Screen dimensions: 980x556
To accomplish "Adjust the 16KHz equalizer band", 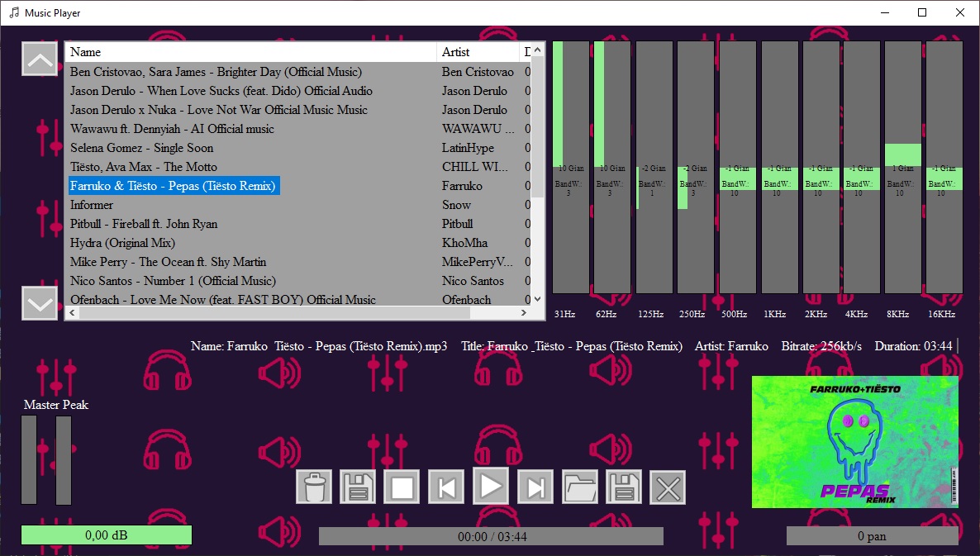I will (944, 168).
